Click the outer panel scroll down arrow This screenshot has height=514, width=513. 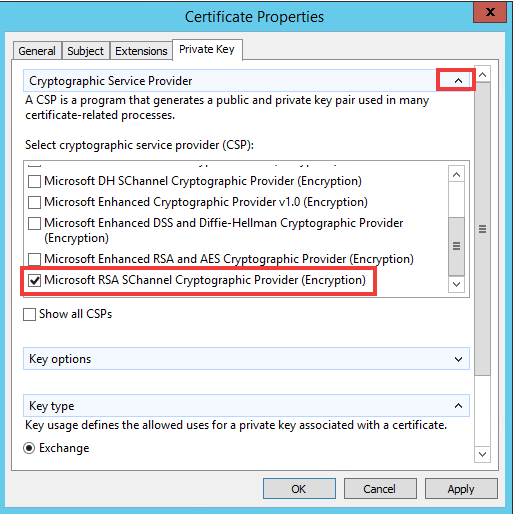click(x=482, y=454)
